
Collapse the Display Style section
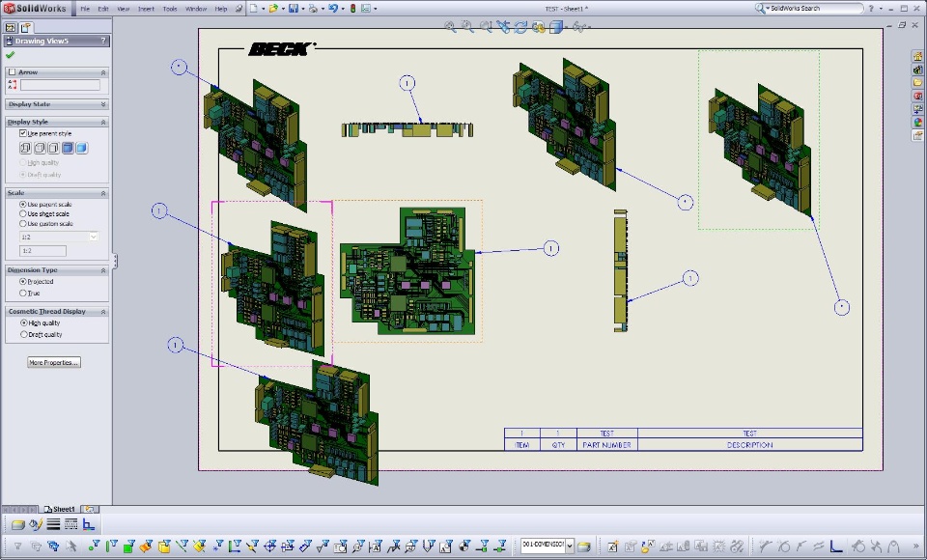click(103, 122)
